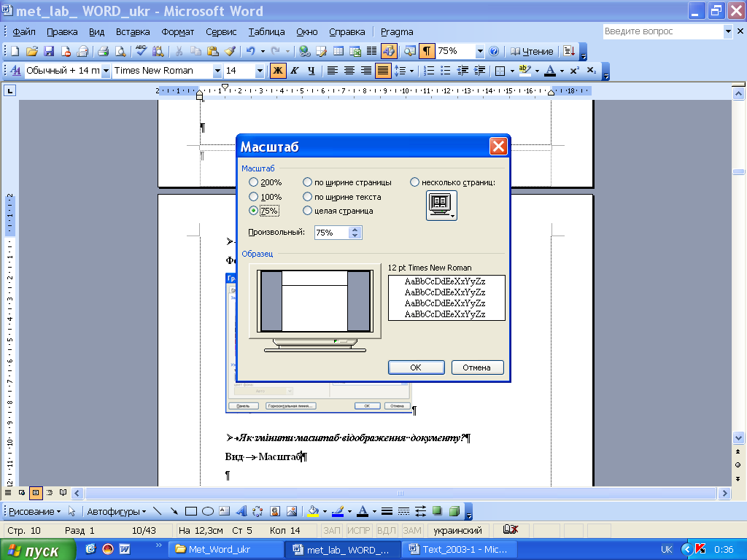
Task: Open the columns layout icon
Action: click(x=371, y=51)
